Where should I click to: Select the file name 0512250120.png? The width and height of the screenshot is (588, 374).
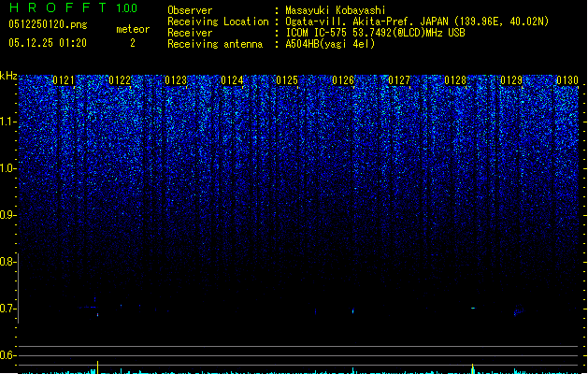point(48,24)
